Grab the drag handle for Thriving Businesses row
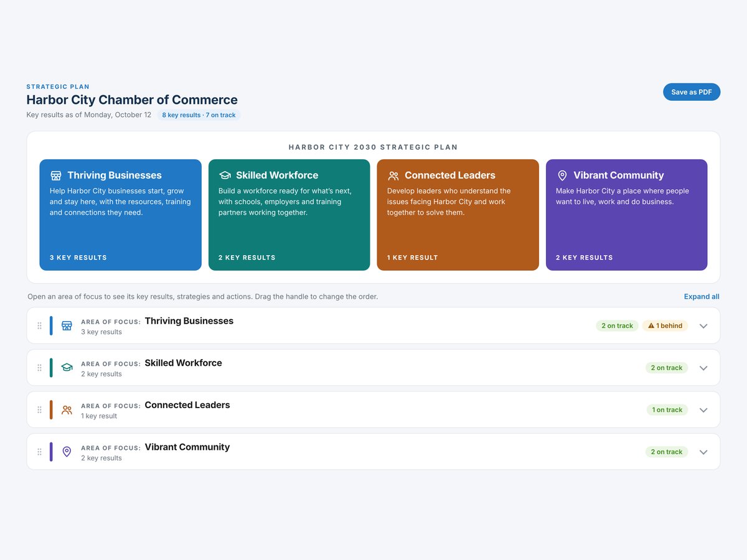Viewport: 747px width, 560px height. [x=39, y=325]
